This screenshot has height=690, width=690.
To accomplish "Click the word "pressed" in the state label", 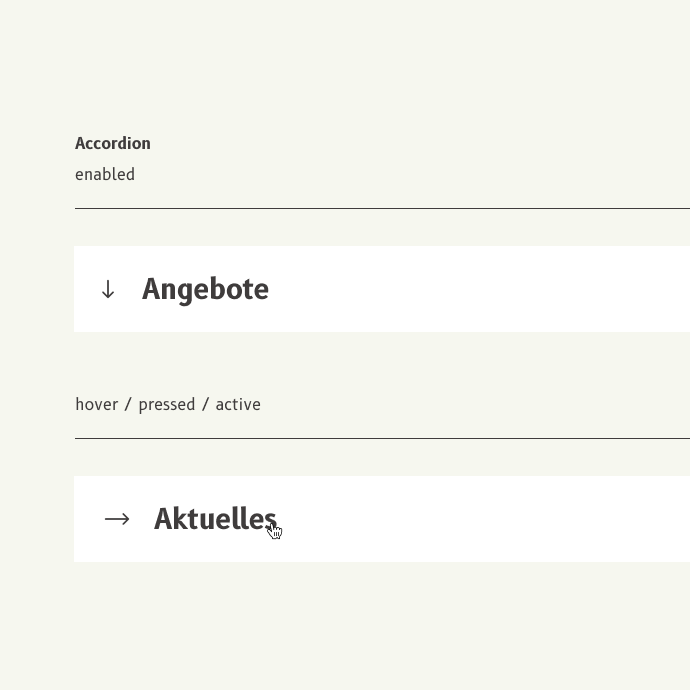I will click(x=166, y=405).
